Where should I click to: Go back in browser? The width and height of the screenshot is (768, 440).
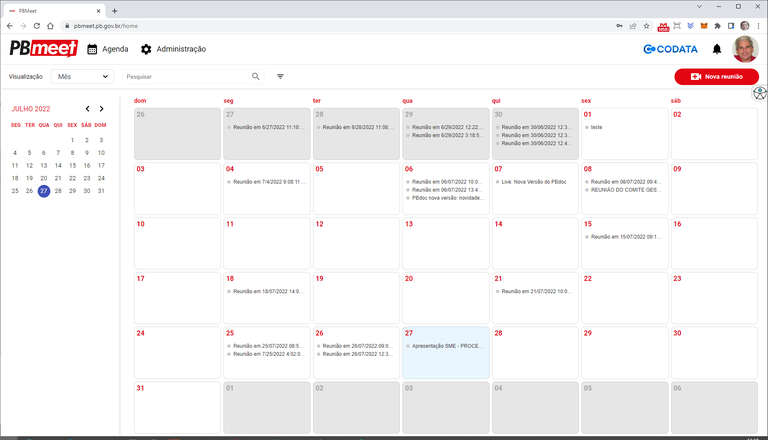click(x=10, y=26)
